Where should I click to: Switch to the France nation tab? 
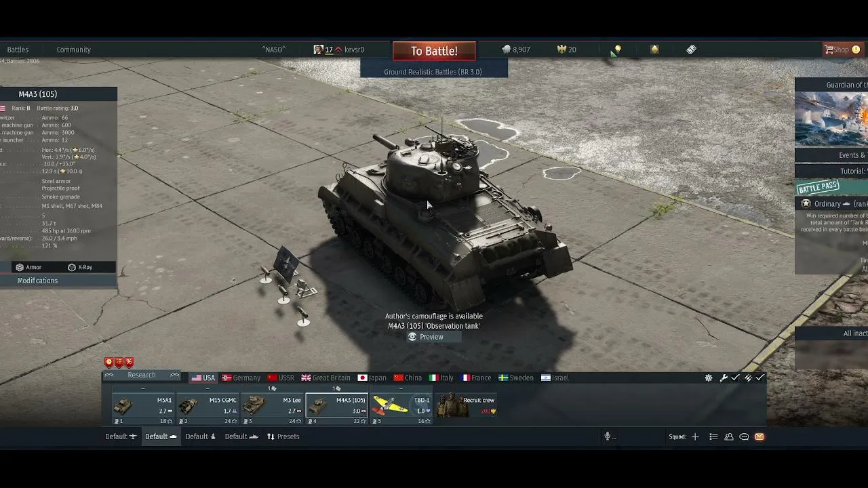coord(477,378)
